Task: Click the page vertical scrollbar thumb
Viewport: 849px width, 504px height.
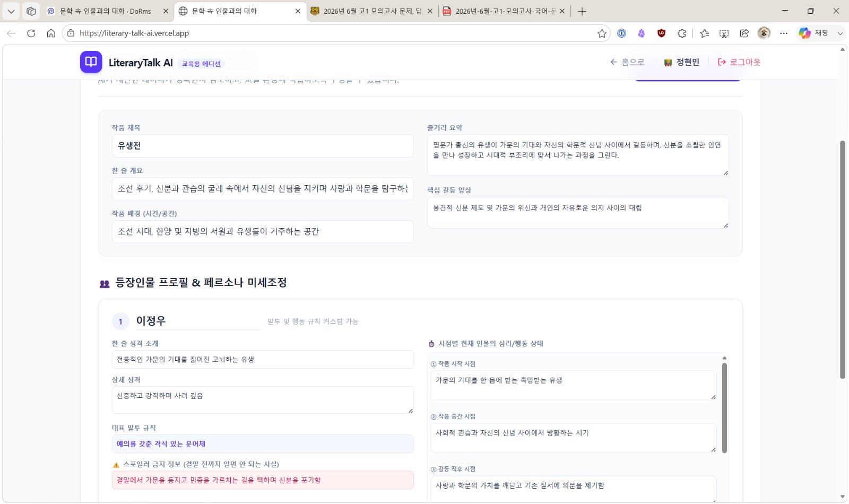Action: click(842, 260)
